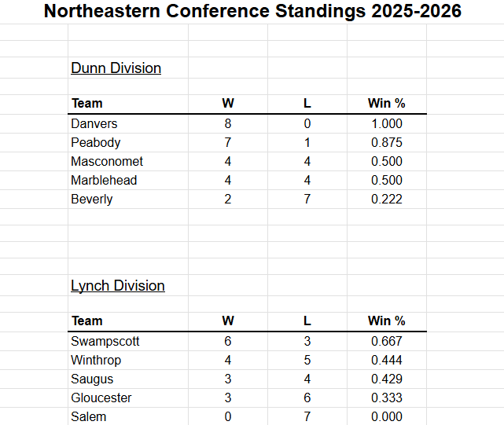
Task: Click the Beverly team cell
Action: click(92, 200)
